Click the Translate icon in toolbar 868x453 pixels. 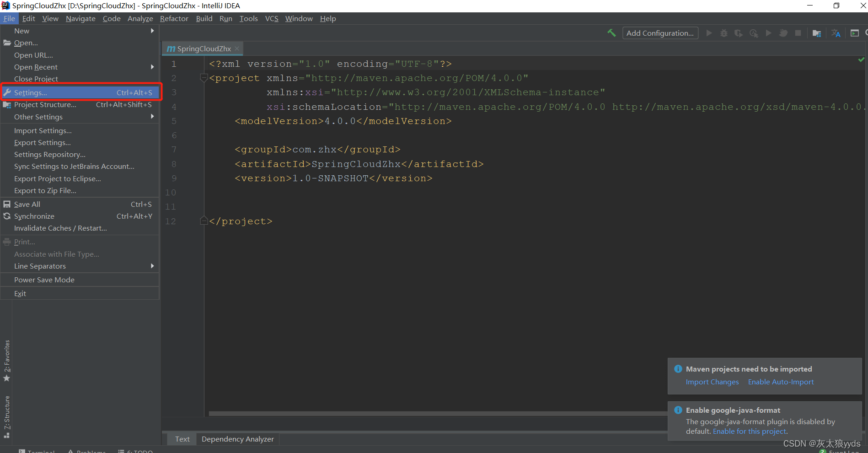click(836, 33)
